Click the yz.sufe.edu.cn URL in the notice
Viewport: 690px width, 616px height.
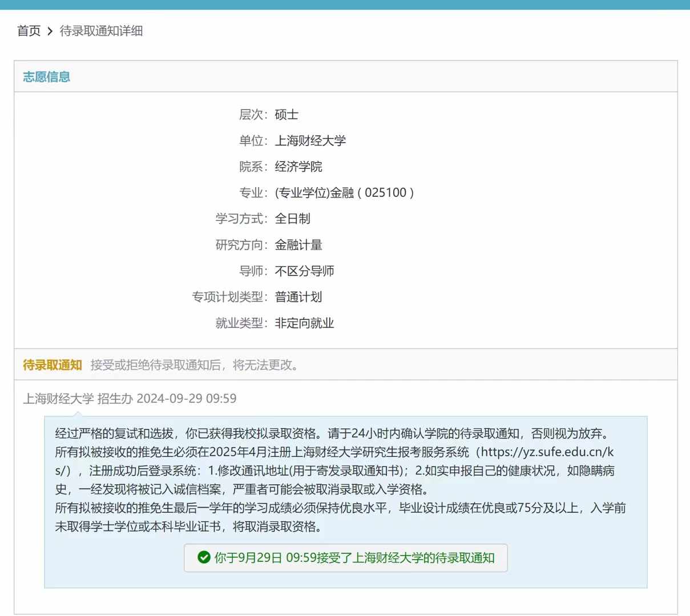pos(334,461)
